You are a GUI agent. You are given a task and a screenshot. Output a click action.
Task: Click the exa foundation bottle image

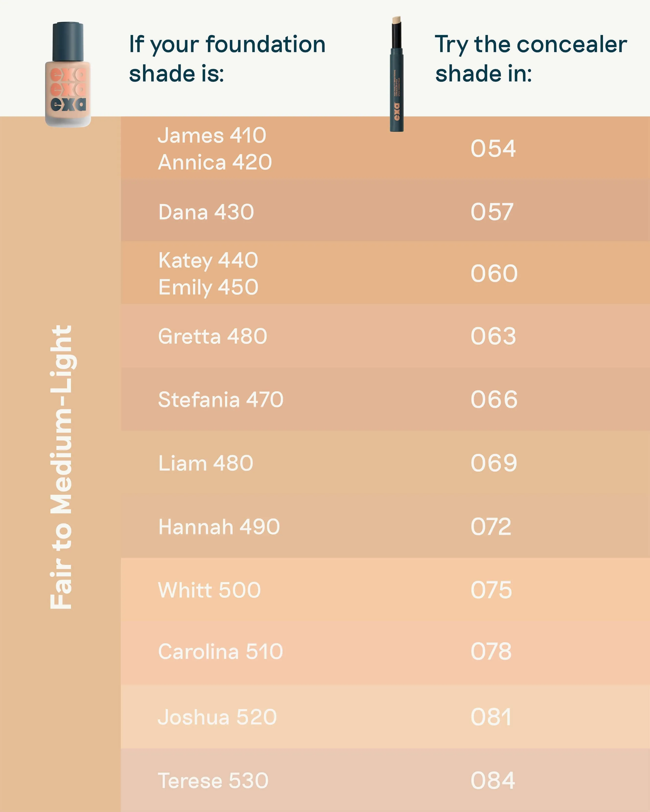pyautogui.click(x=68, y=75)
